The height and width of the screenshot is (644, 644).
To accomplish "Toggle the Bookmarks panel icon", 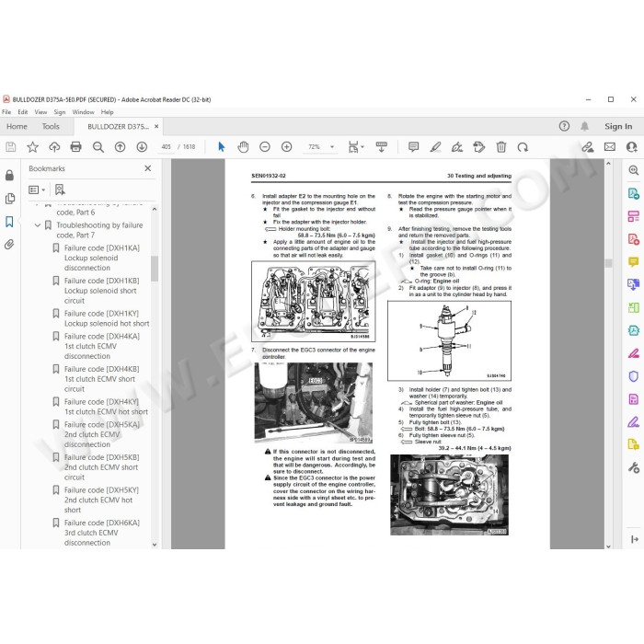I will click(9, 222).
